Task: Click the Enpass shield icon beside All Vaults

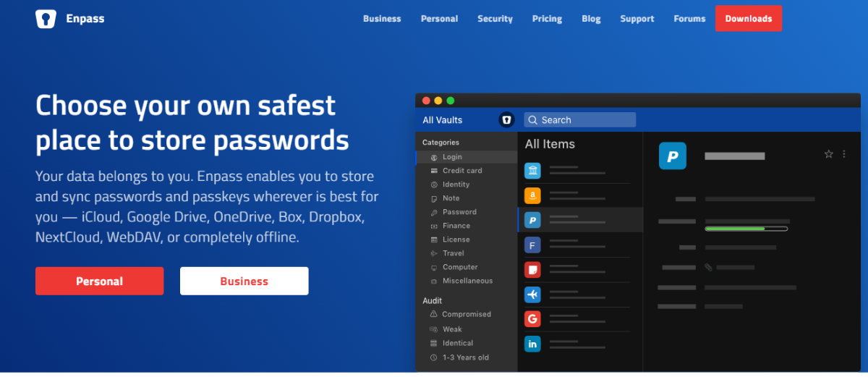Action: point(506,120)
